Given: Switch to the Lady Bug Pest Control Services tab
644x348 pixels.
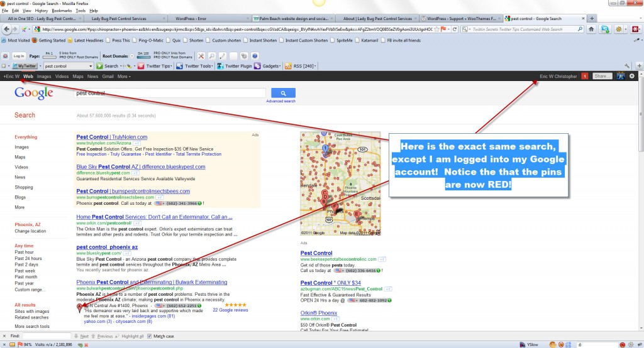Looking at the screenshot, I should coord(125,18).
